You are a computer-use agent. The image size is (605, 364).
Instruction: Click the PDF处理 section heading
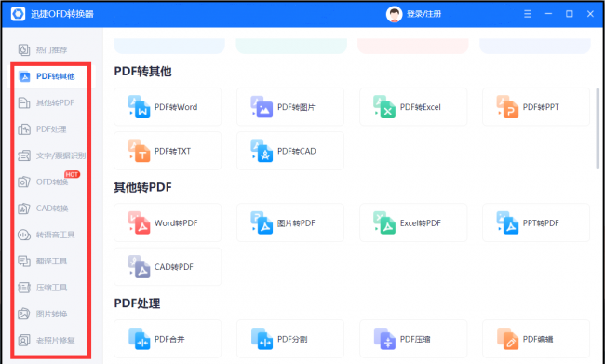pyautogui.click(x=137, y=303)
